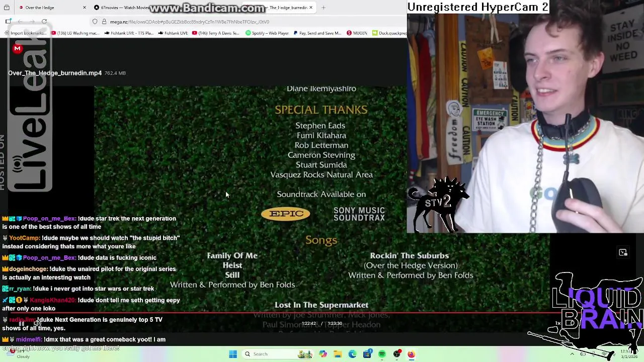644x362 pixels.
Task: Change the 1x playback speed control
Action: pos(558,323)
